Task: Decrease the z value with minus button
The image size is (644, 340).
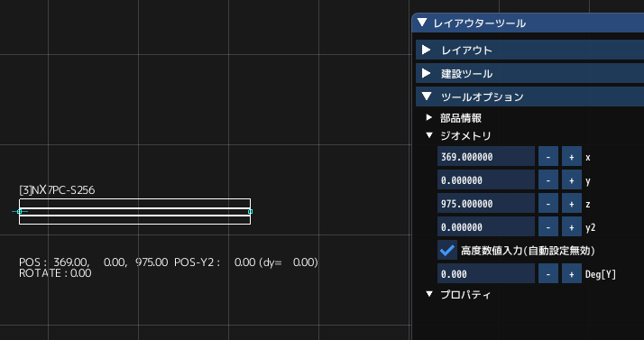Action: tap(548, 203)
